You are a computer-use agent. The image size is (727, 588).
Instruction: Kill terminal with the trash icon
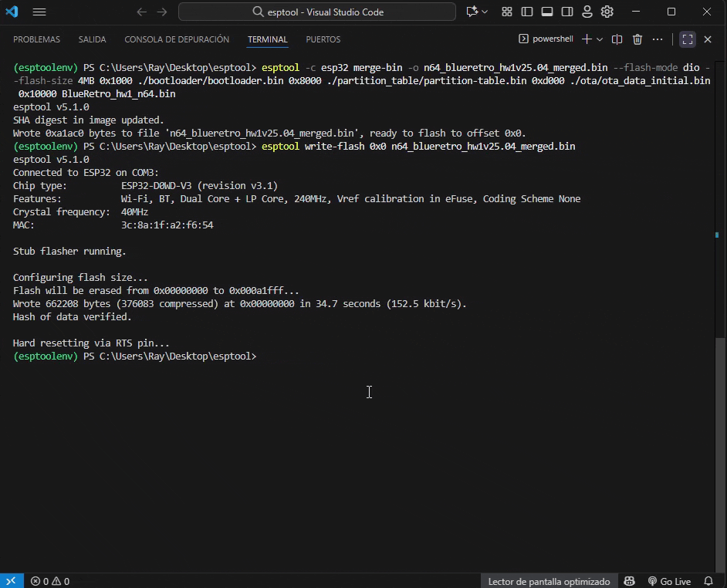(637, 39)
